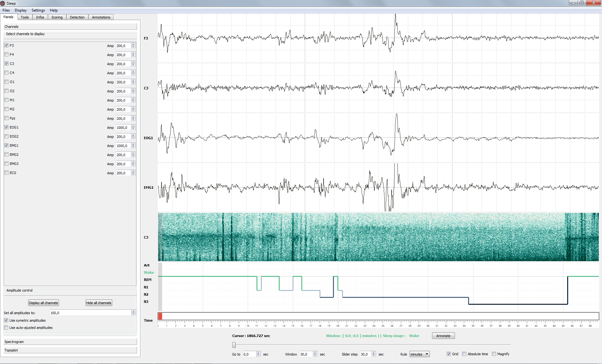This screenshot has width=602, height=364.
Task: Click the Cursor : 1866.727 sec readout
Action: (251, 336)
